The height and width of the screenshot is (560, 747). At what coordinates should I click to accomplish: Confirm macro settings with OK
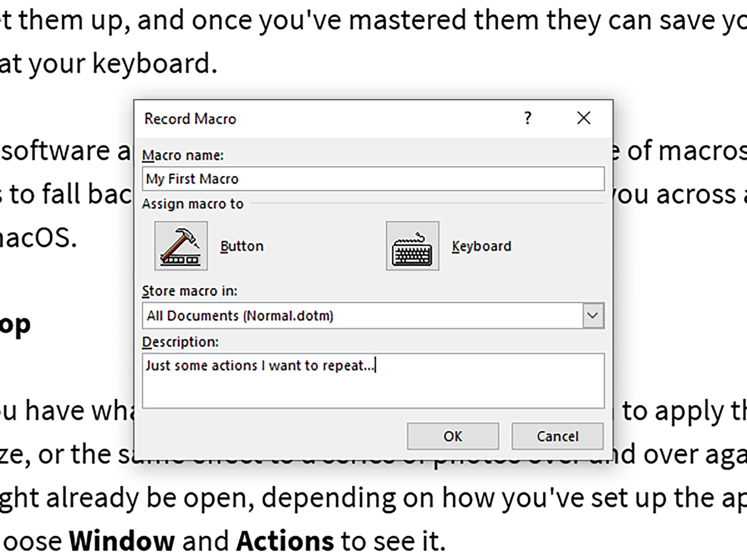(453, 436)
